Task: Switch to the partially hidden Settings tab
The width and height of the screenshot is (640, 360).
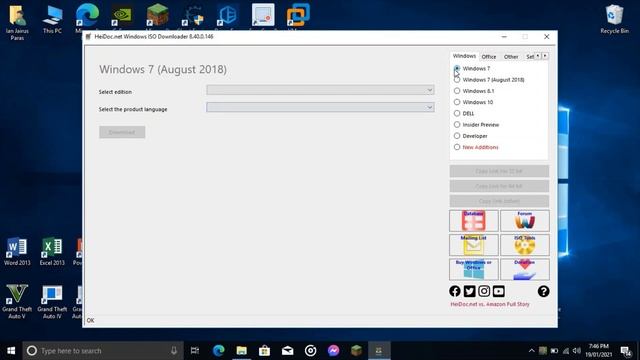Action: pyautogui.click(x=529, y=57)
